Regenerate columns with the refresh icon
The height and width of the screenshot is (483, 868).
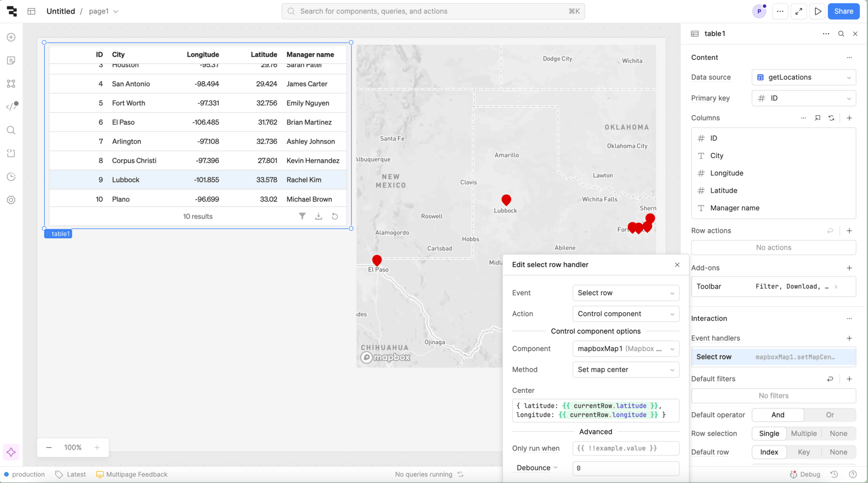831,118
